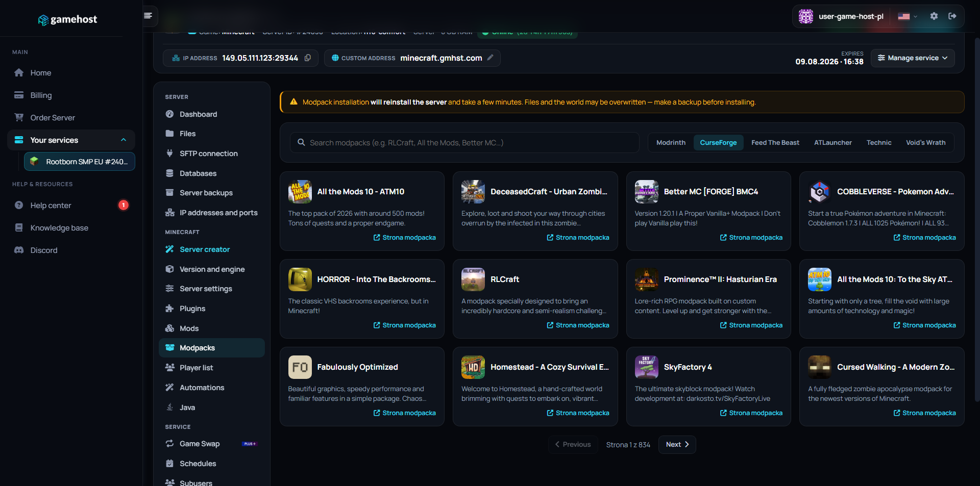Click the page vertical scrollbar
This screenshot has width=980, height=486.
(977, 219)
